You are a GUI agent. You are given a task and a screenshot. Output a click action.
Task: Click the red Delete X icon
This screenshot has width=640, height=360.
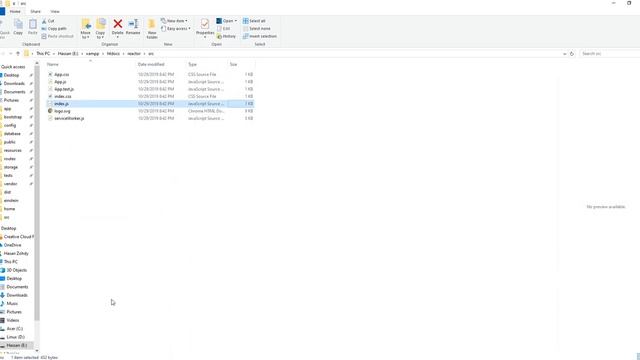point(118,24)
